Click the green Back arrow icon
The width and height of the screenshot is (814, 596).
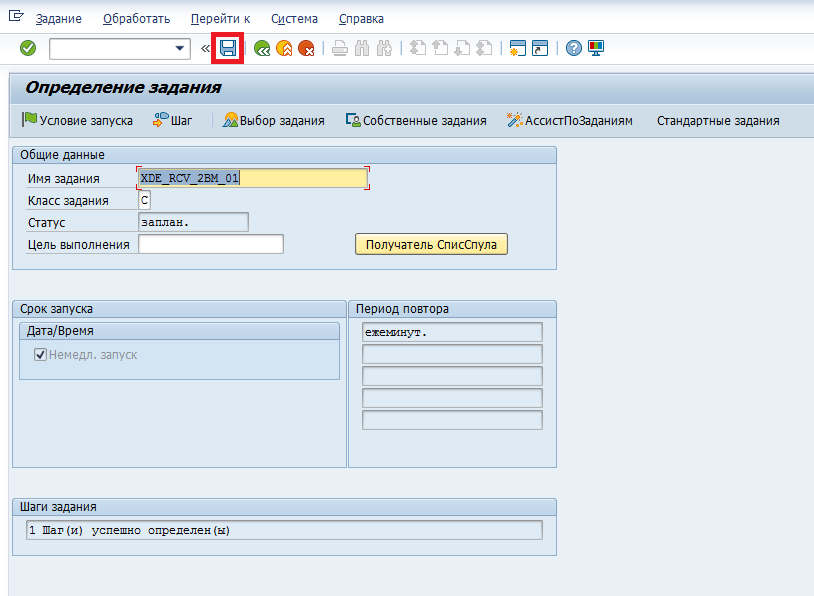coord(262,48)
